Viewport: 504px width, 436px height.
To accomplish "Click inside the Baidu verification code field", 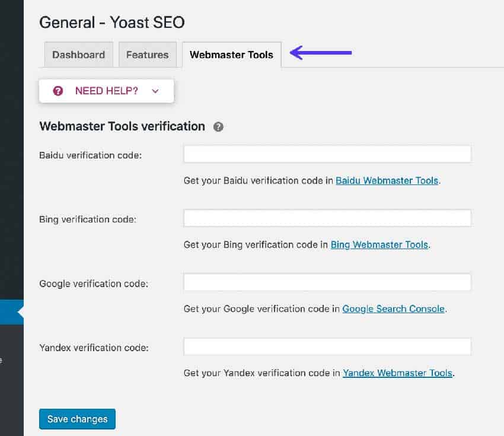I will click(327, 154).
